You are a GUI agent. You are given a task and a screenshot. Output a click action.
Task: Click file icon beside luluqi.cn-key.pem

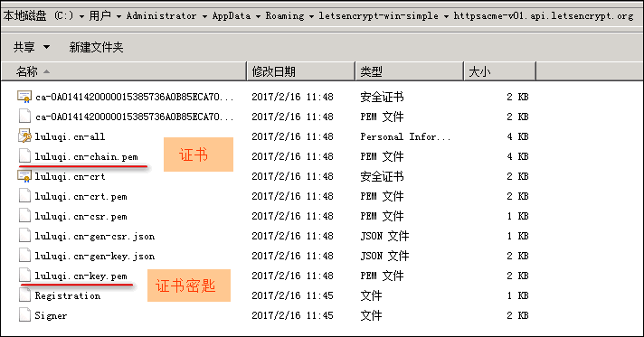coord(24,275)
